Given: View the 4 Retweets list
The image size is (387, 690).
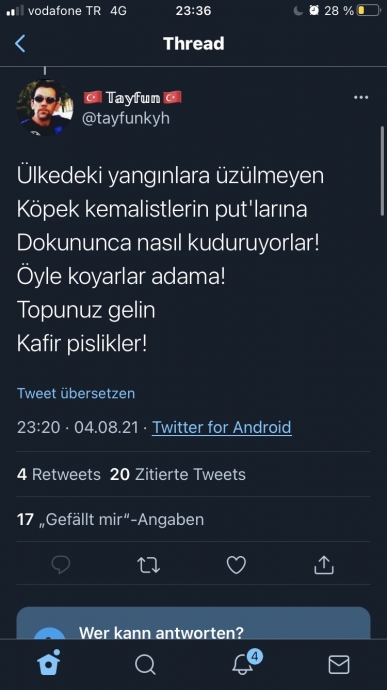Looking at the screenshot, I should click(59, 474).
